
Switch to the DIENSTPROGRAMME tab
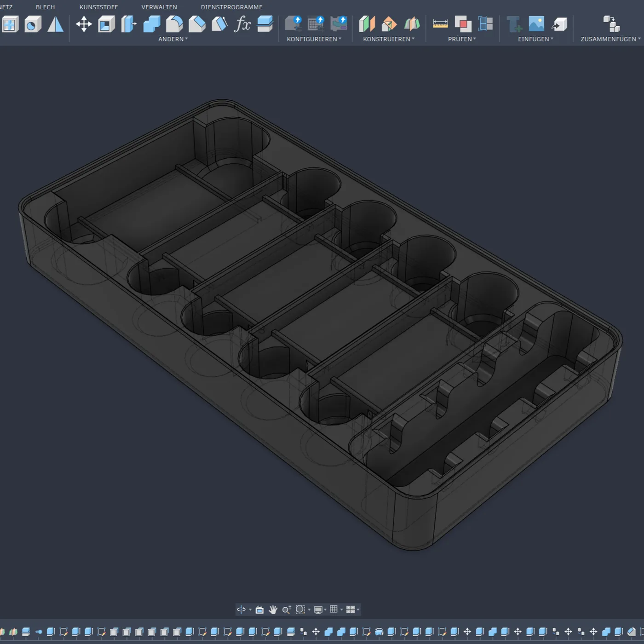(x=231, y=7)
